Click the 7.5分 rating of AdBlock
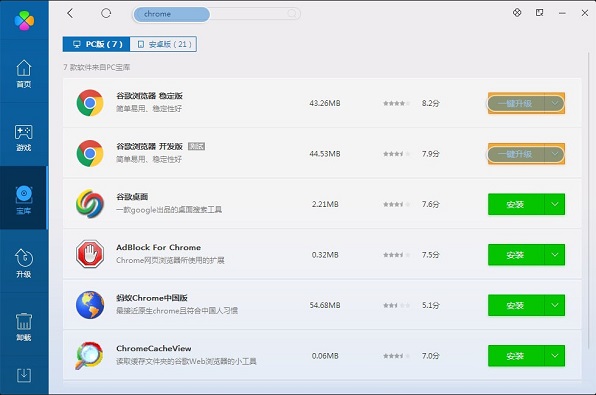This screenshot has width=596, height=395. coord(430,255)
